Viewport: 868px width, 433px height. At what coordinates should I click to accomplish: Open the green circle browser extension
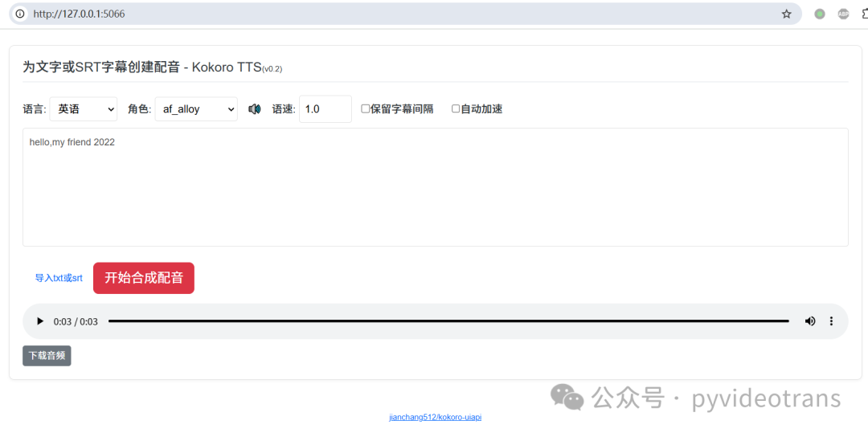(x=820, y=14)
